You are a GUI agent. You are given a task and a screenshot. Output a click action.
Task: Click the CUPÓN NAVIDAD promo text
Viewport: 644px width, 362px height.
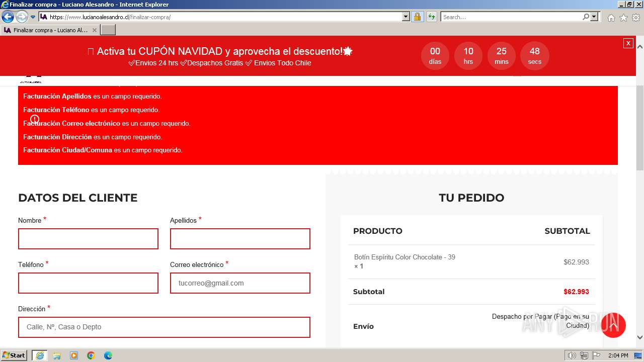(220, 51)
